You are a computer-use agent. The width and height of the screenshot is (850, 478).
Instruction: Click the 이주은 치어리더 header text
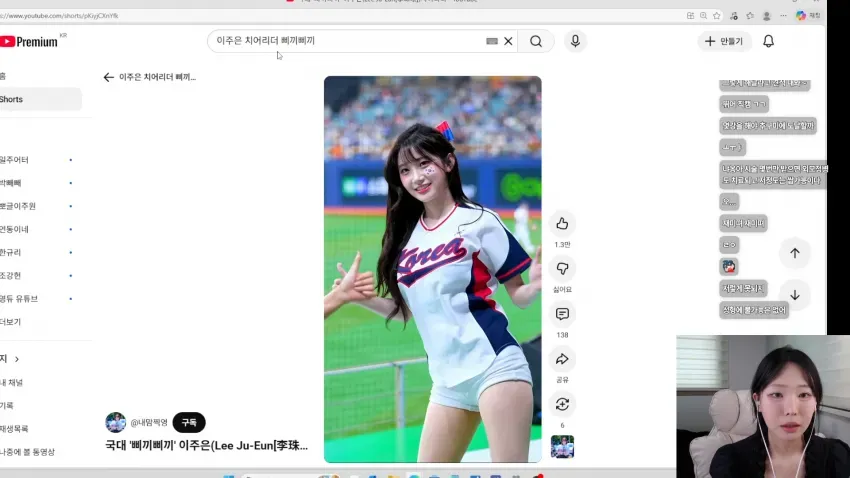tap(157, 77)
